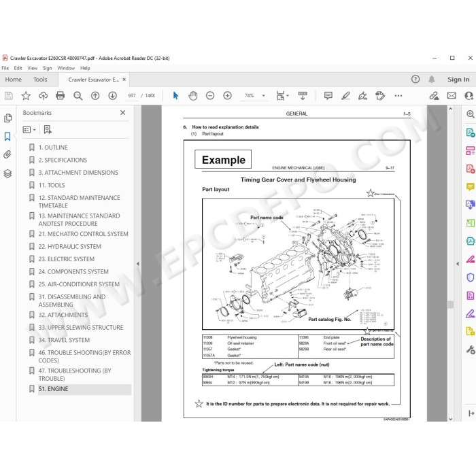This screenshot has width=476, height=476.
Task: Open the help question mark icon
Action: (415, 80)
